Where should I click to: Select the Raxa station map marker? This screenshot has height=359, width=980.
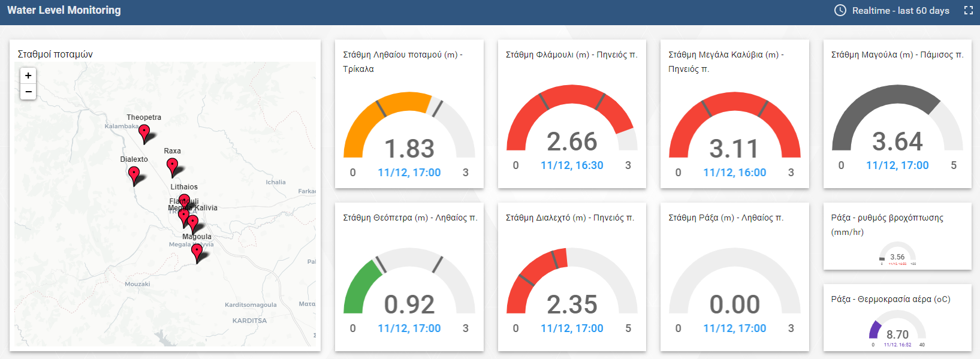click(172, 167)
